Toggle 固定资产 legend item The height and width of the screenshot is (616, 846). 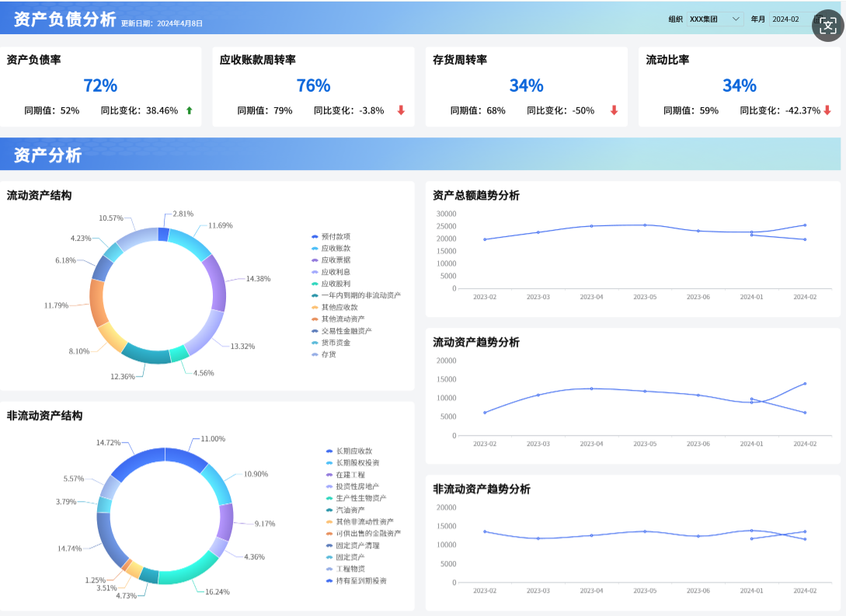pyautogui.click(x=345, y=557)
